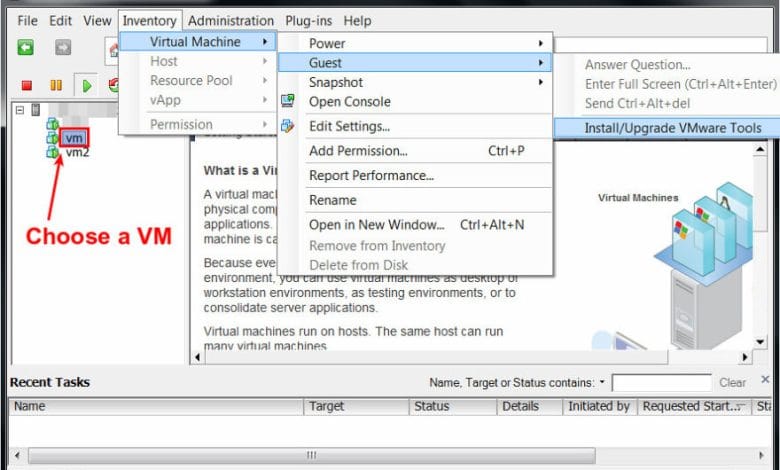Sort tasks by Status column
780x470 pixels.
click(x=453, y=406)
